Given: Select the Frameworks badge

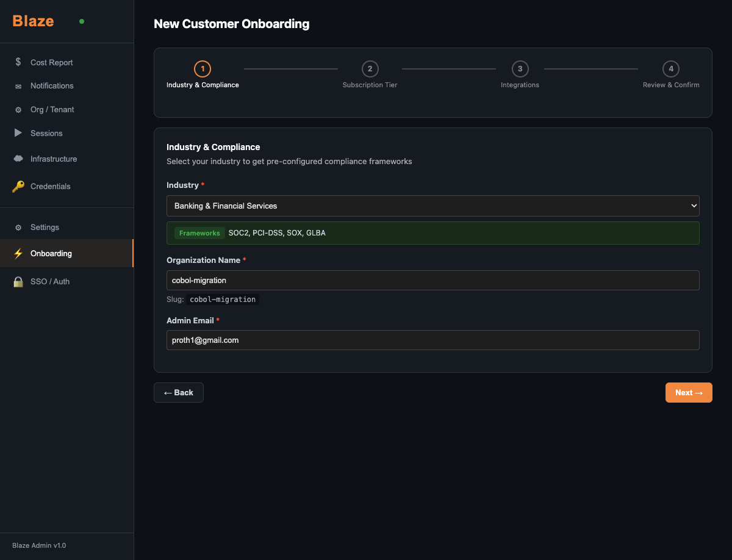Looking at the screenshot, I should [199, 232].
